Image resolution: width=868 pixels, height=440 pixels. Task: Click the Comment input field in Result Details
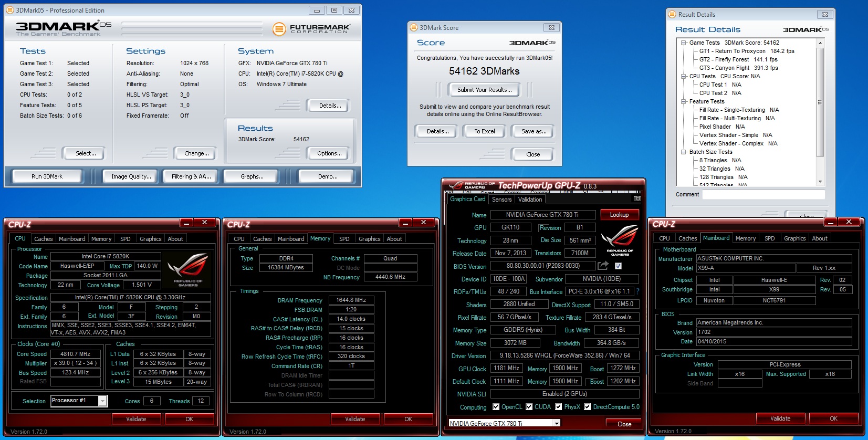pos(764,194)
